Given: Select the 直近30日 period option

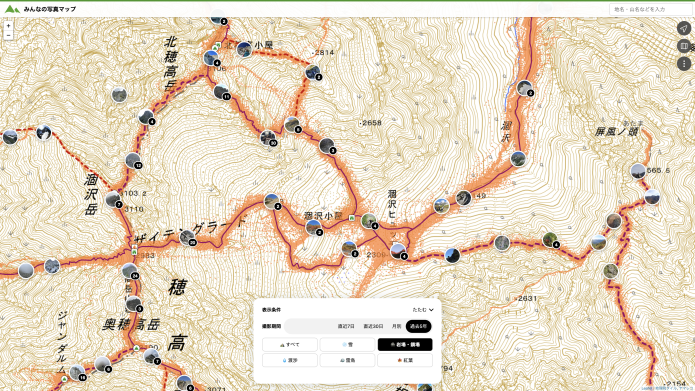Looking at the screenshot, I should [373, 326].
